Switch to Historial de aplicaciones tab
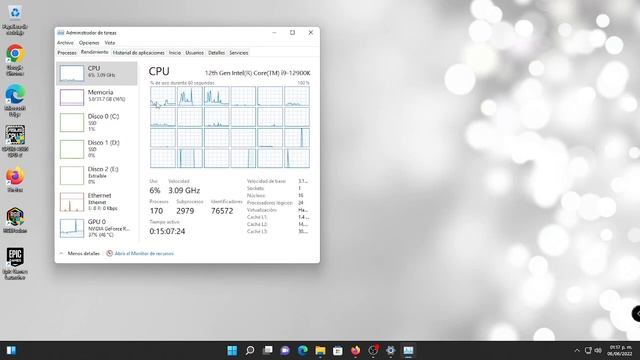Image resolution: width=640 pixels, height=360 pixels. [x=138, y=53]
